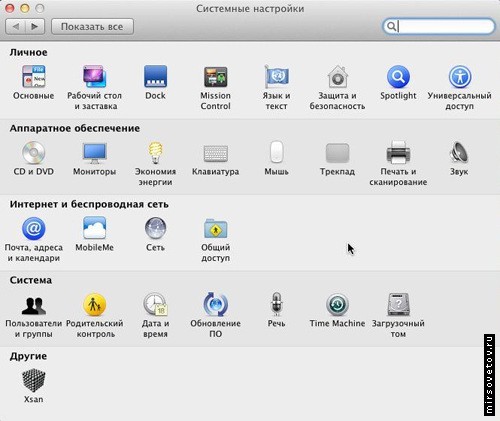
Task: Go back with the left arrow button
Action: coord(15,27)
